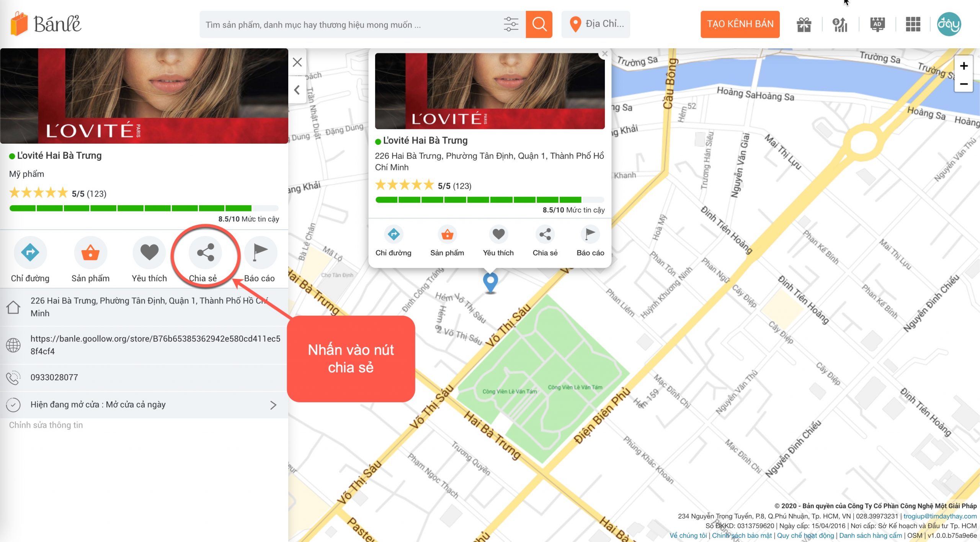The image size is (980, 542).
Task: Zoom in the map with plus
Action: (x=964, y=66)
